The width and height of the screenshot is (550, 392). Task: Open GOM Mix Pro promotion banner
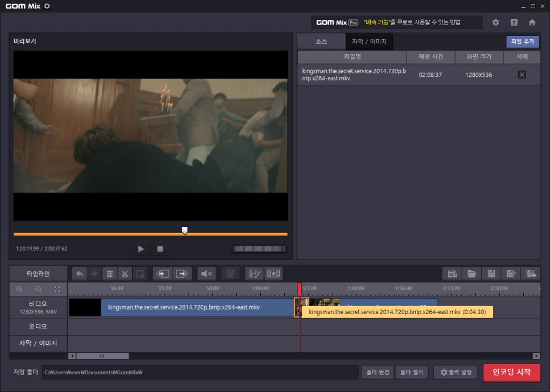tap(396, 22)
